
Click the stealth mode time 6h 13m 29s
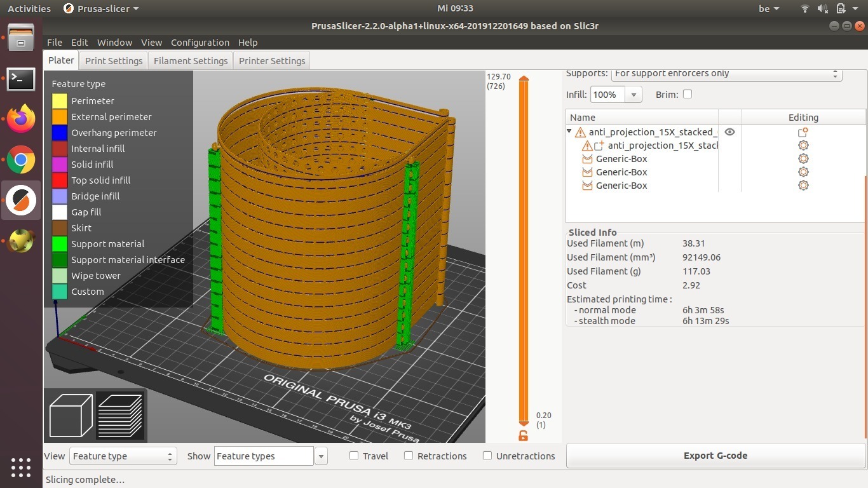pyautogui.click(x=706, y=321)
